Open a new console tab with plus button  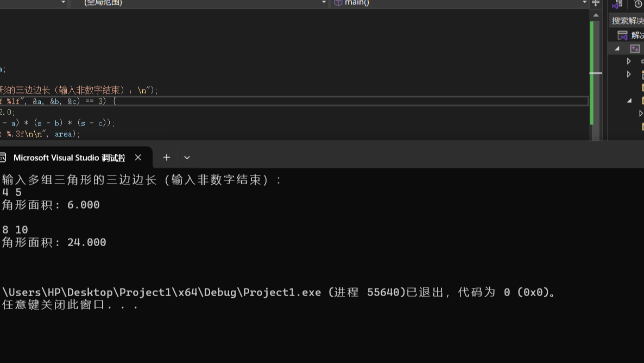166,158
